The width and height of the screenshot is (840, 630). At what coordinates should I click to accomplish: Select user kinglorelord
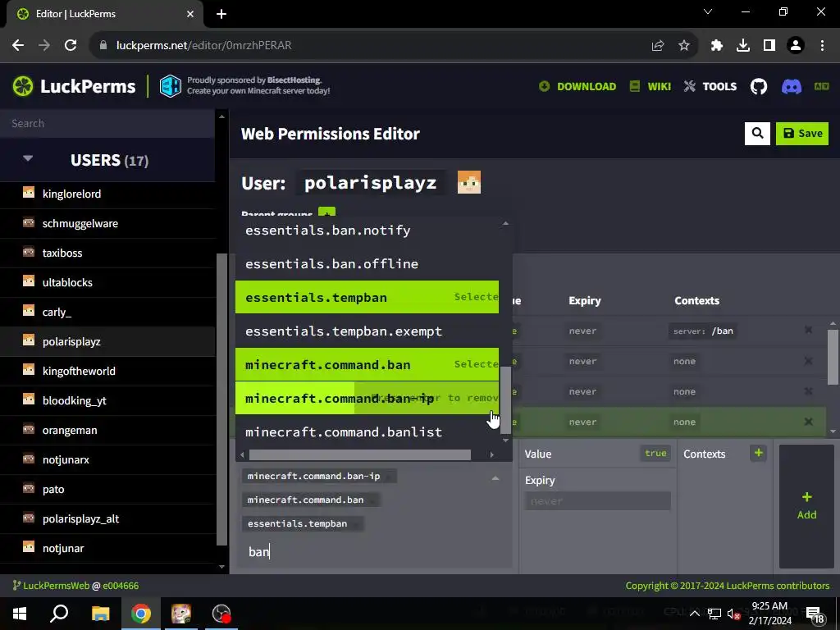pos(107,194)
